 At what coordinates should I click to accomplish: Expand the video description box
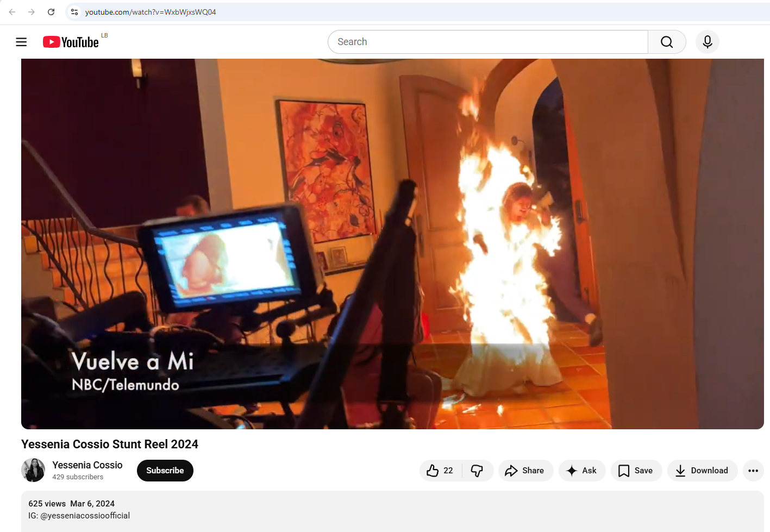point(392,511)
